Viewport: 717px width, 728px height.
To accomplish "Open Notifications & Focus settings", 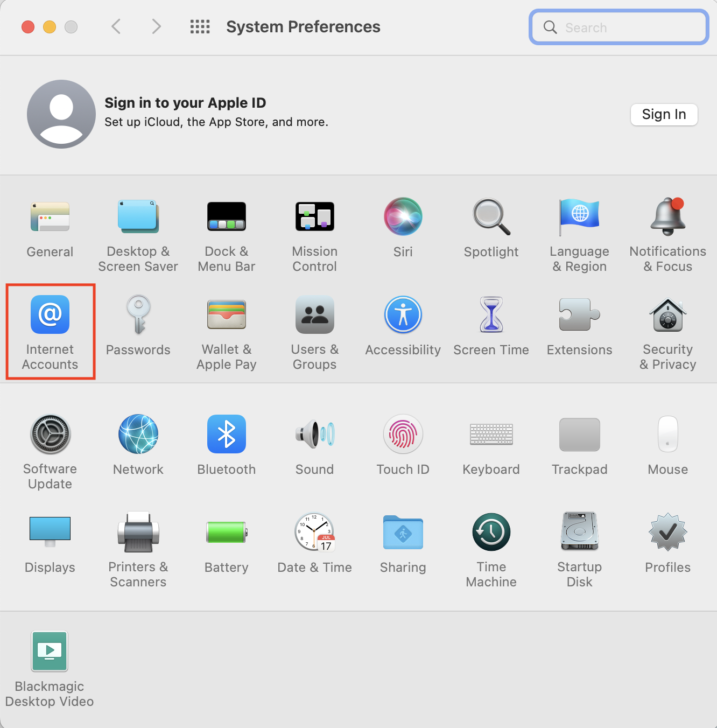I will coord(667,217).
